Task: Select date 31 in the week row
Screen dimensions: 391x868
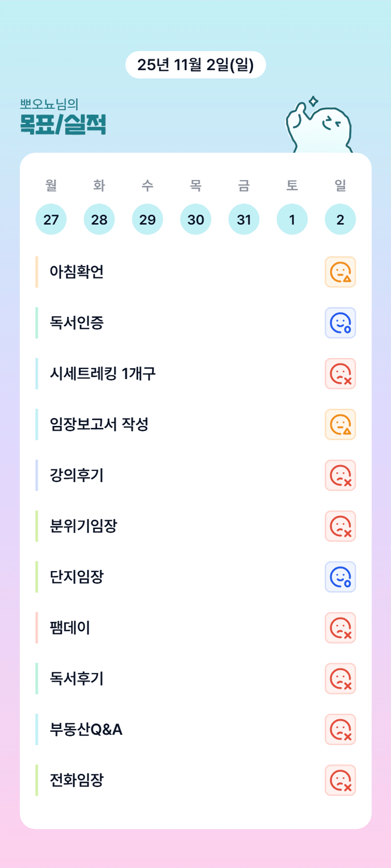Action: coord(244,219)
